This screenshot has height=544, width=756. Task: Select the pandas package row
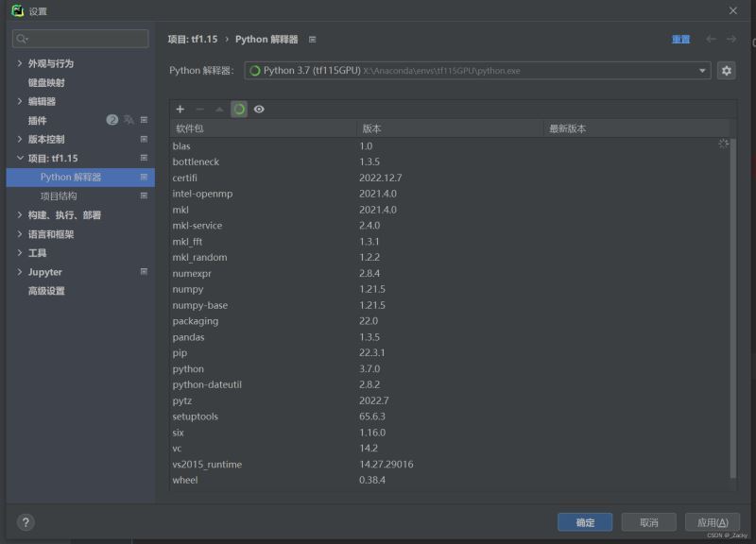pyautogui.click(x=450, y=337)
